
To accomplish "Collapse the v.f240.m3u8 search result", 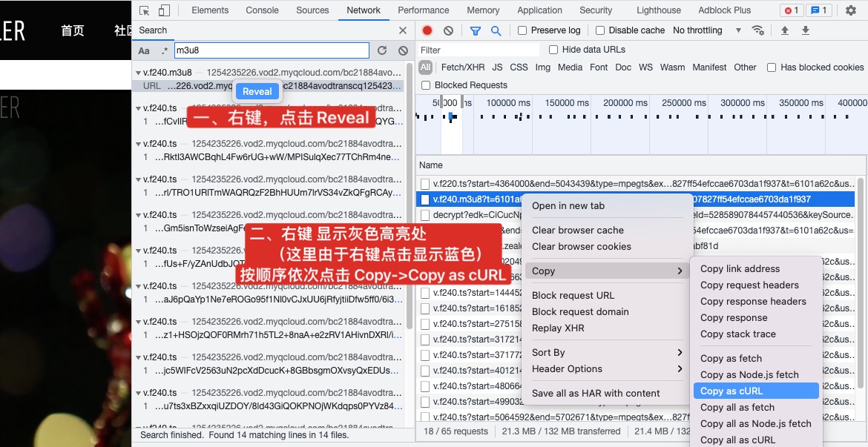I will coord(138,73).
